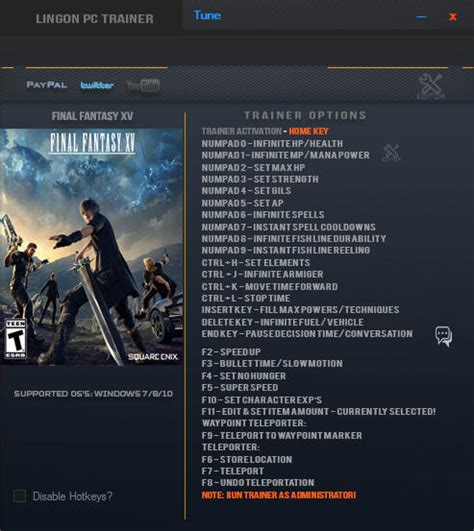474x531 pixels.
Task: Click the Final Fantasy XV cover art
Action: pyautogui.click(x=91, y=247)
